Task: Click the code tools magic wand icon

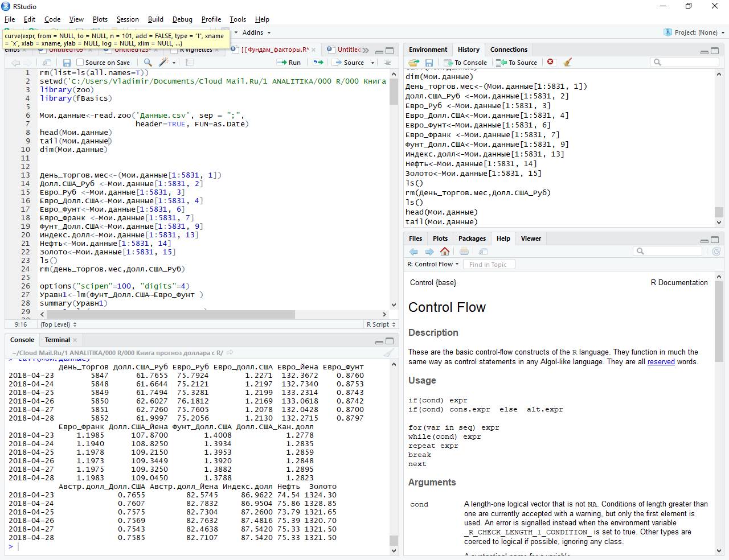Action: pyautogui.click(x=164, y=63)
